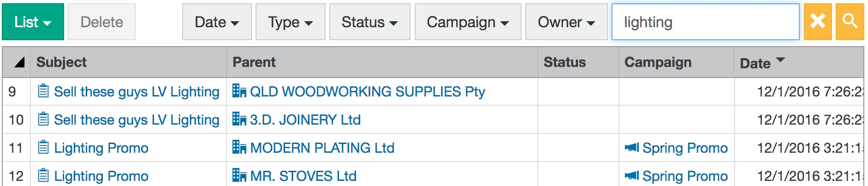Click the company icon beside 3.D. JOINERY
The image size is (868, 186).
[239, 119]
